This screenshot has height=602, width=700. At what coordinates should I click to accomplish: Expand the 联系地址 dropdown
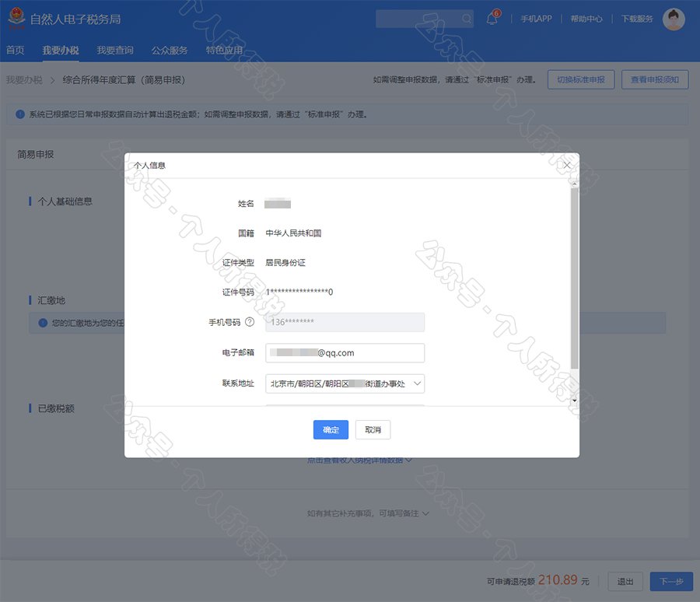pyautogui.click(x=417, y=383)
